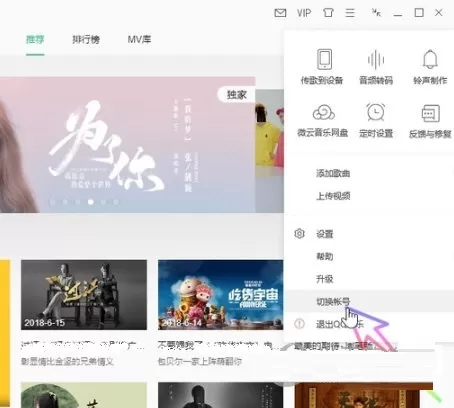
Task: Open 反馈与修复 chat icon
Action: 431,113
